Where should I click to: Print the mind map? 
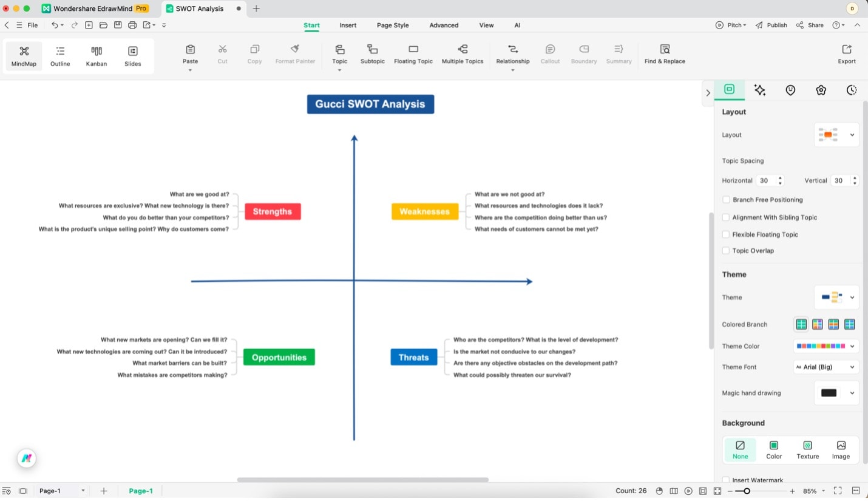click(132, 25)
